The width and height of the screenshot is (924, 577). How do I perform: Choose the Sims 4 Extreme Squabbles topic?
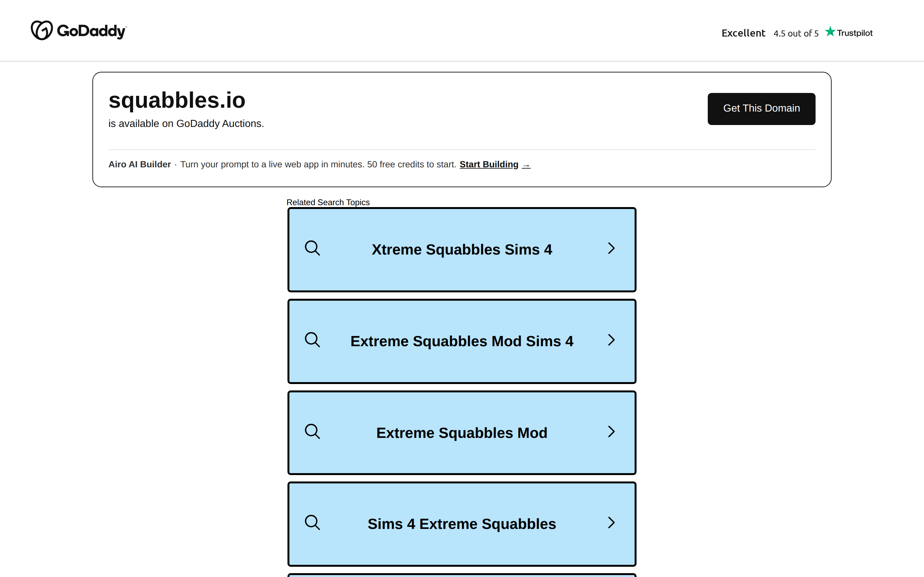coord(462,524)
